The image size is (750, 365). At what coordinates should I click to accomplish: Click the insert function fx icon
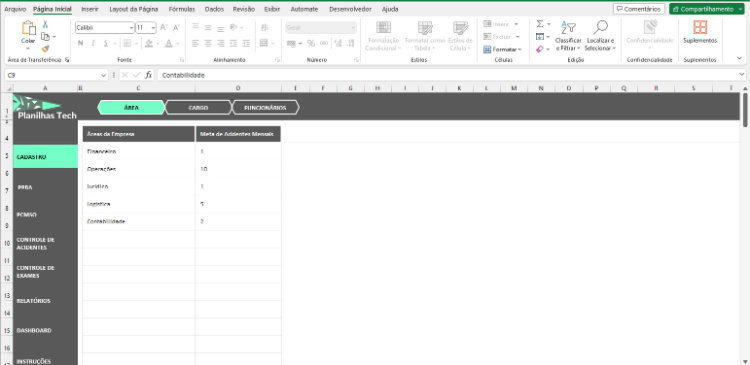pyautogui.click(x=149, y=75)
